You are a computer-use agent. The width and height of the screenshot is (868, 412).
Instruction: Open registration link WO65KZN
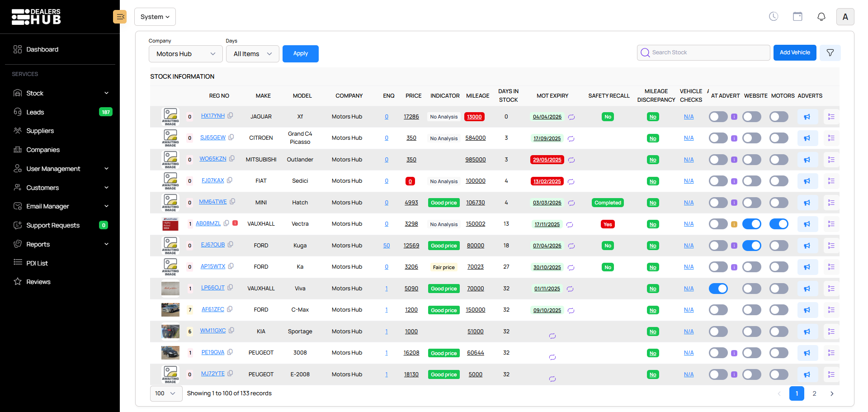[213, 159]
